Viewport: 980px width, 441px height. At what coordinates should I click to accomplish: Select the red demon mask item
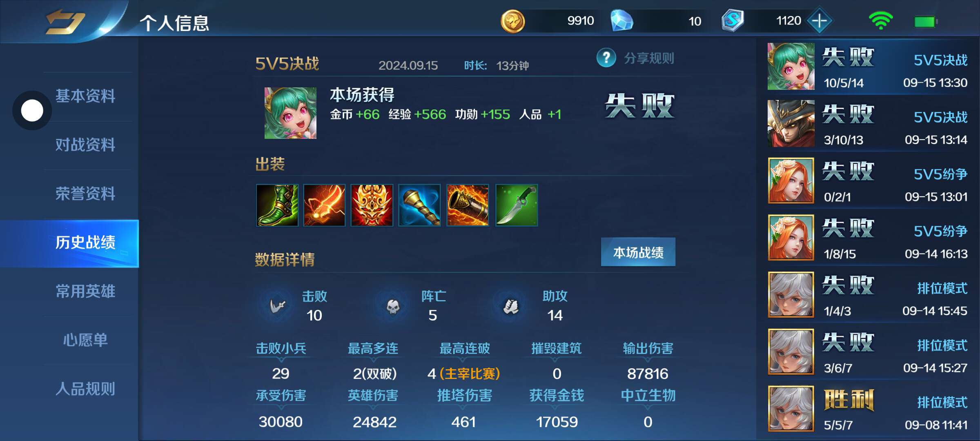(x=372, y=205)
